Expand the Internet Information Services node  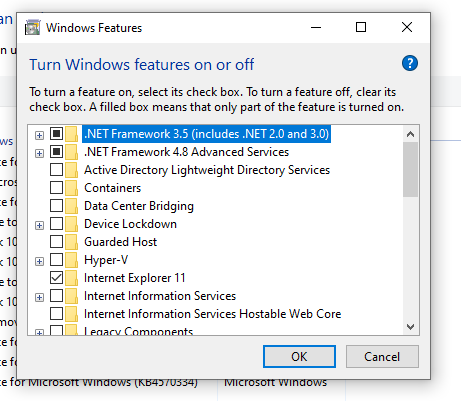[39, 297]
